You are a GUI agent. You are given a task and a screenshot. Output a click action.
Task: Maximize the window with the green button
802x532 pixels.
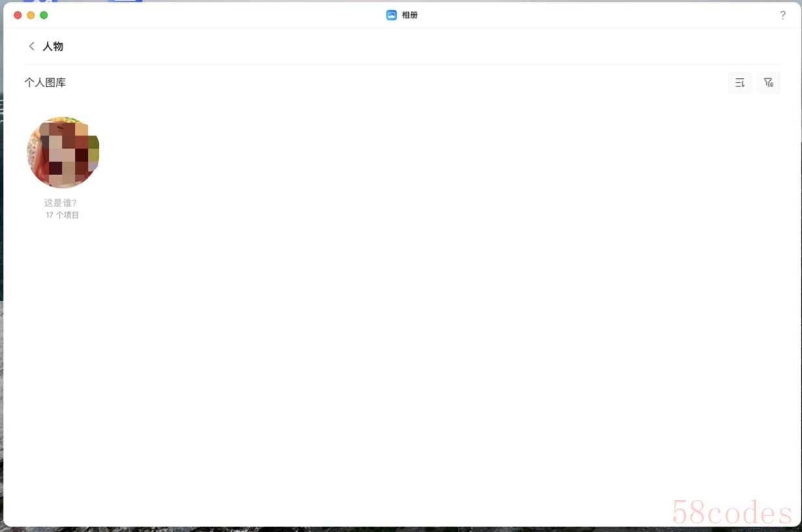point(44,15)
